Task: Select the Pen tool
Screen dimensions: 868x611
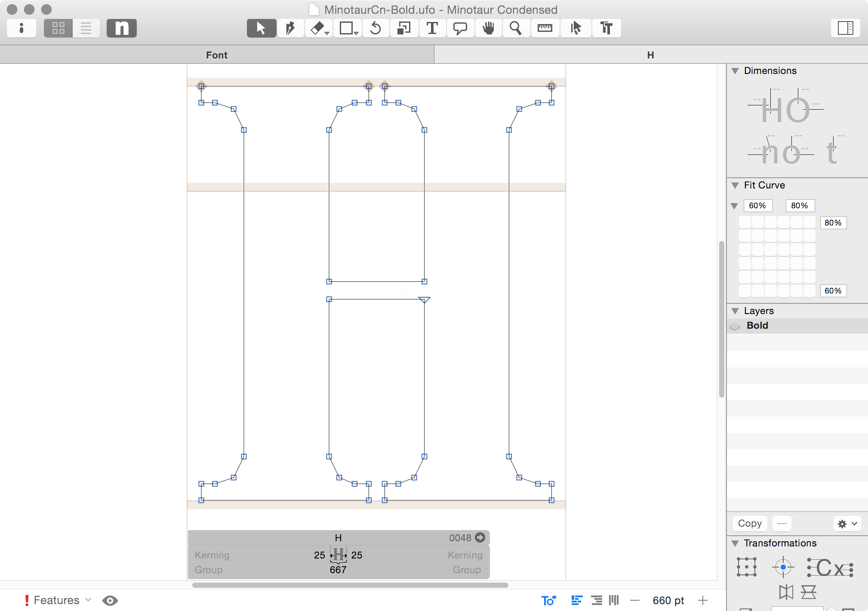Action: tap(290, 28)
